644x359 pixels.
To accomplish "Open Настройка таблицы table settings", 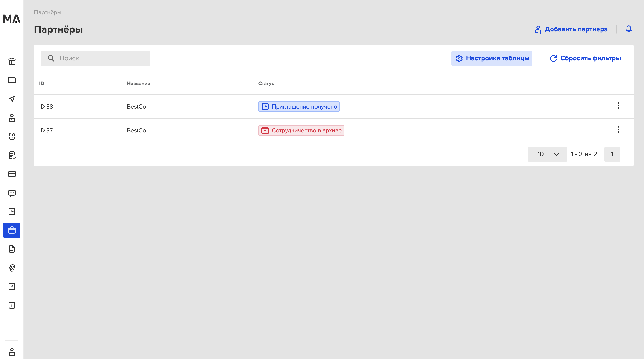I will (492, 58).
